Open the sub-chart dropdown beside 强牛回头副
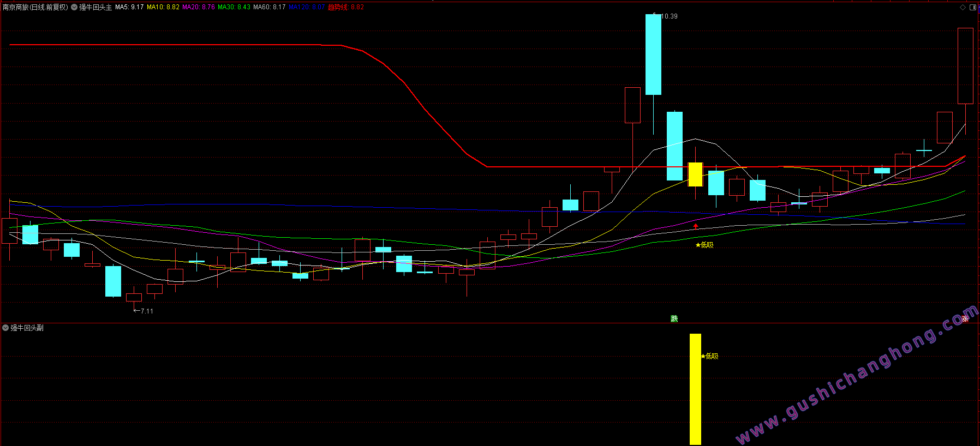980x446 pixels. tap(5, 328)
